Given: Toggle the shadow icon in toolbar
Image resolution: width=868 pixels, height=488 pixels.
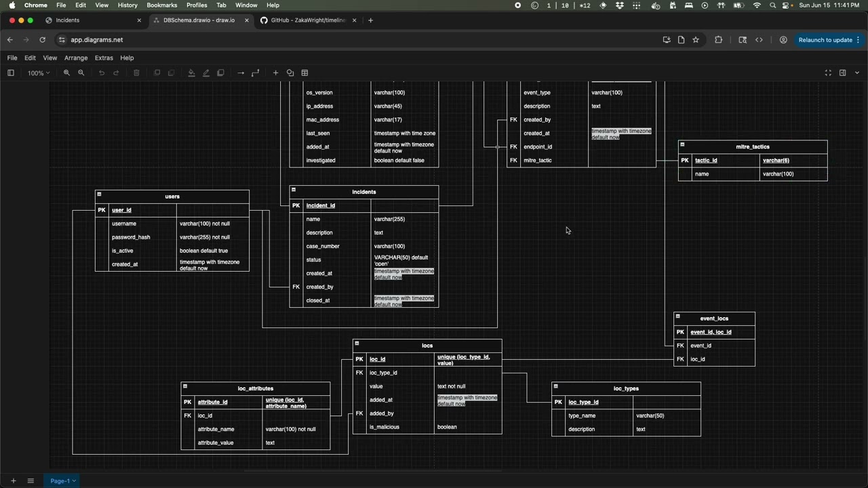Looking at the screenshot, I should [x=220, y=73].
